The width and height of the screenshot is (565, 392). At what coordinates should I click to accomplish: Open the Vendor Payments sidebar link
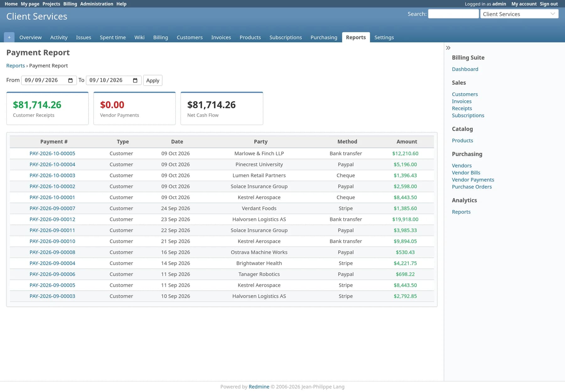(x=473, y=180)
